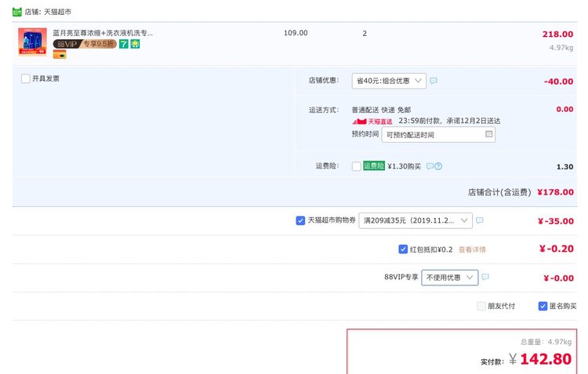Click the 88VIP 专享9.5折 badge
The width and height of the screenshot is (588, 374).
point(85,44)
